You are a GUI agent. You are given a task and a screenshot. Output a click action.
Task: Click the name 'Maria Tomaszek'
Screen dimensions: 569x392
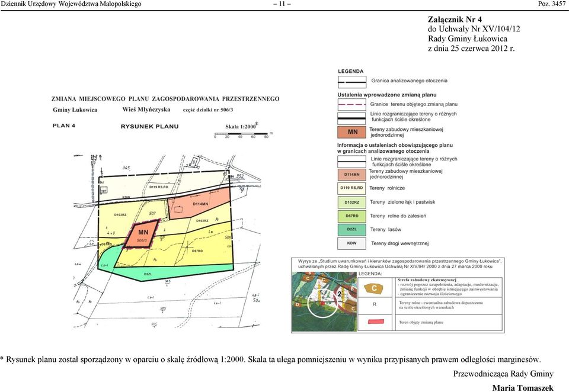523,388
